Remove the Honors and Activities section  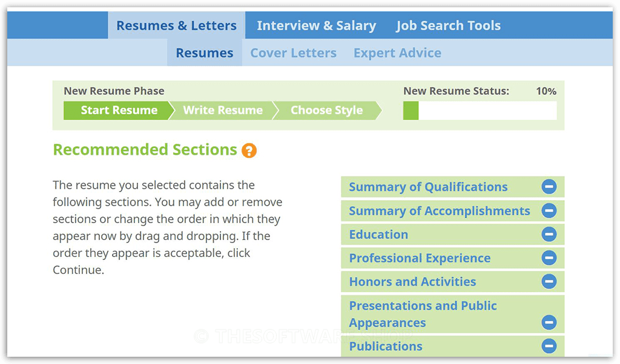[549, 282]
